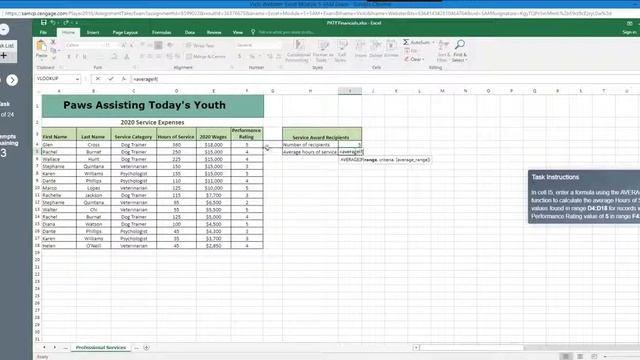Open the Review ribbon tab
The image size is (640, 360).
click(213, 32)
